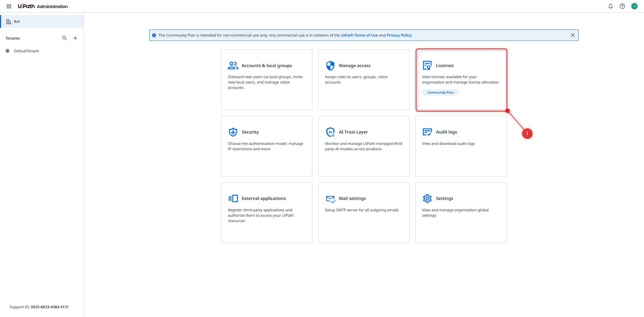Click 'View and manage organization global settings' text

[455, 213]
